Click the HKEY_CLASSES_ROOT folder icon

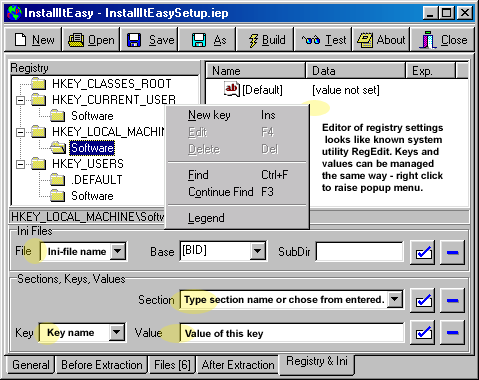(x=39, y=84)
